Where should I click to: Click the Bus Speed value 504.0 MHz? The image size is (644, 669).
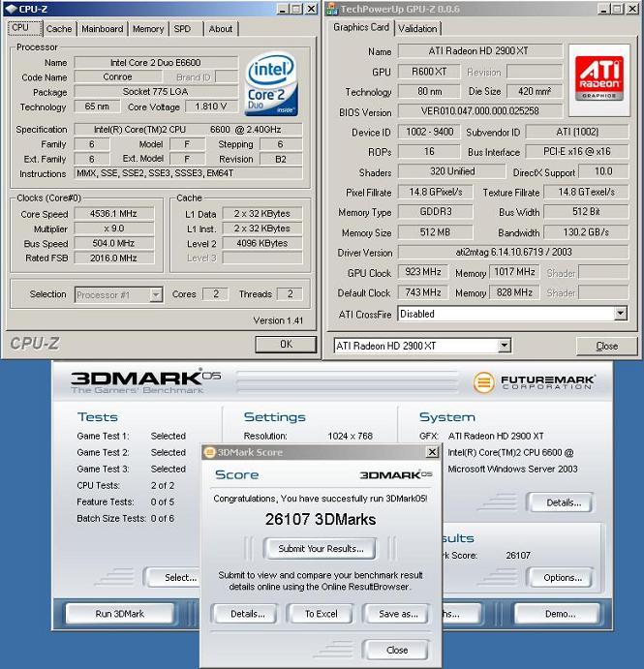point(113,243)
